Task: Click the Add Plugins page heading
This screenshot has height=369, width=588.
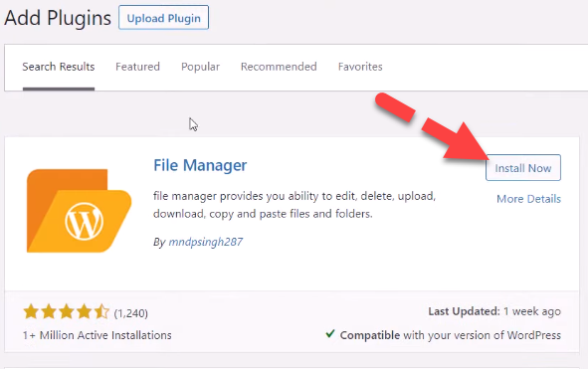Action: point(58,18)
